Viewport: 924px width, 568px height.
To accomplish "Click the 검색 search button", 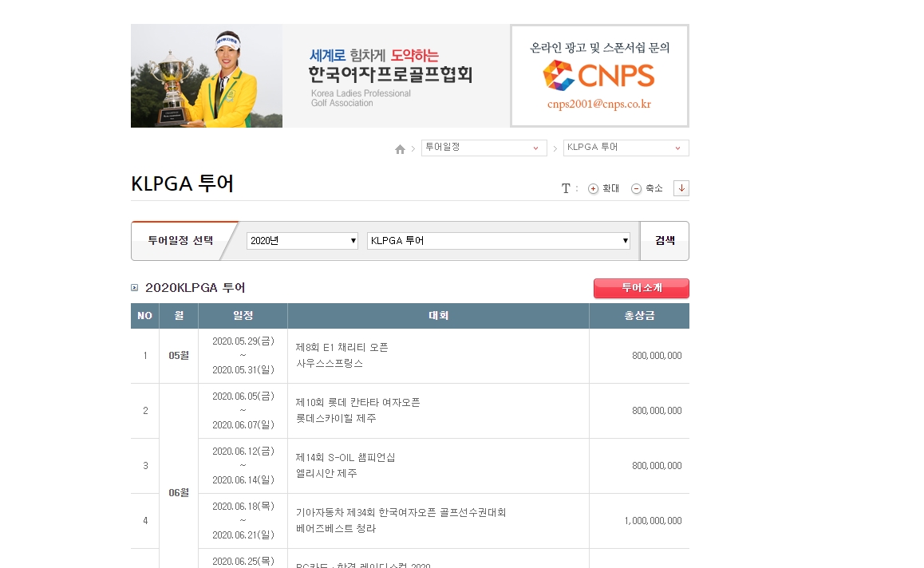I will coord(665,240).
